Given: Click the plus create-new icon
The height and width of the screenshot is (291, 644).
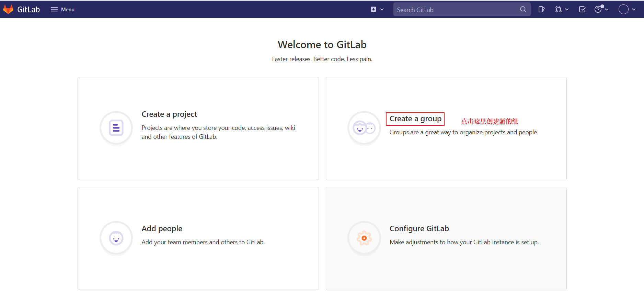Looking at the screenshot, I should (373, 10).
